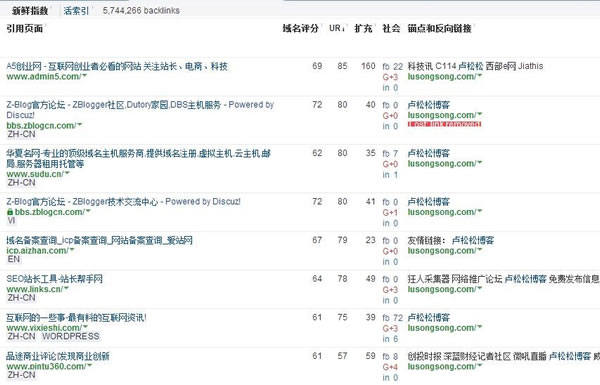Switch to the 新鲜指数 tab

[30, 11]
